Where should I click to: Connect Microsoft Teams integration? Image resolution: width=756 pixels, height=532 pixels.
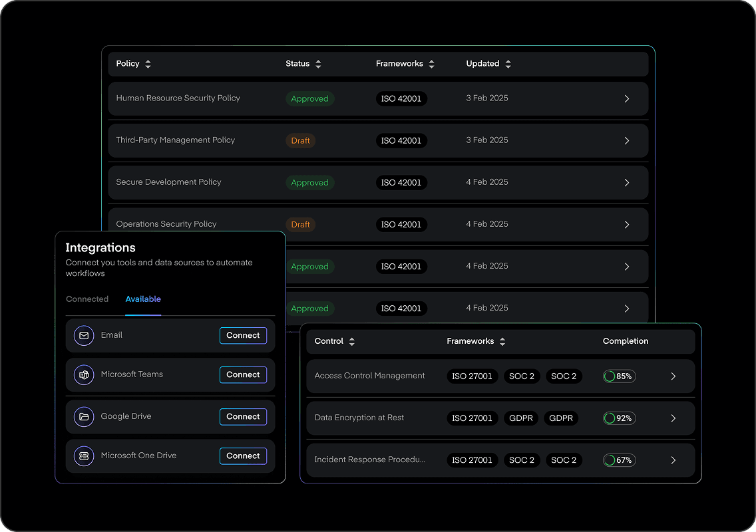pyautogui.click(x=243, y=375)
